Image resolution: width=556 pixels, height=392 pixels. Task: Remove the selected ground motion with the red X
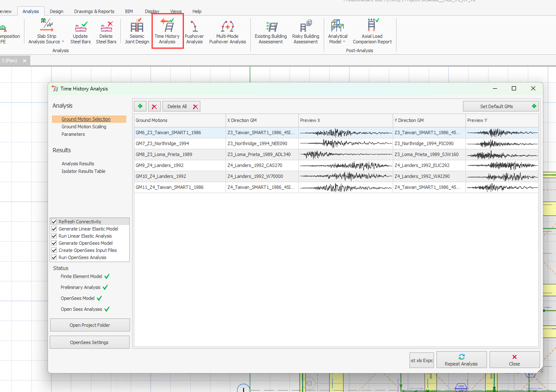(154, 106)
